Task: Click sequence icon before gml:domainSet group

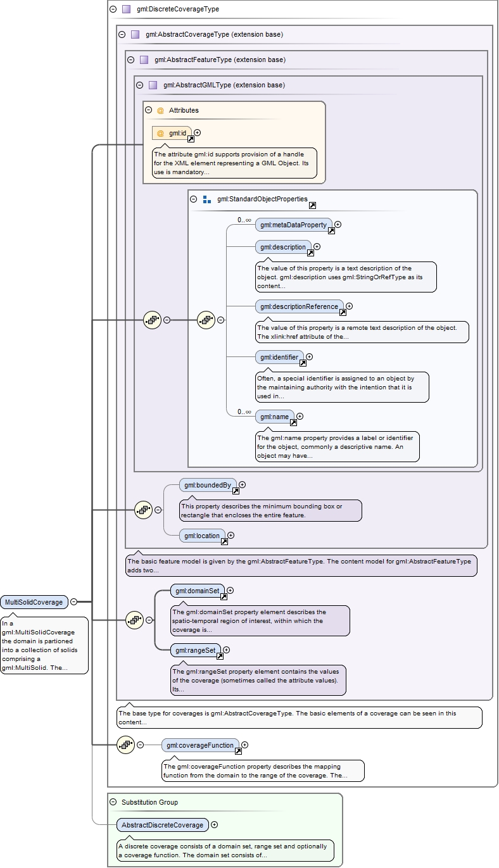Action: coord(134,620)
